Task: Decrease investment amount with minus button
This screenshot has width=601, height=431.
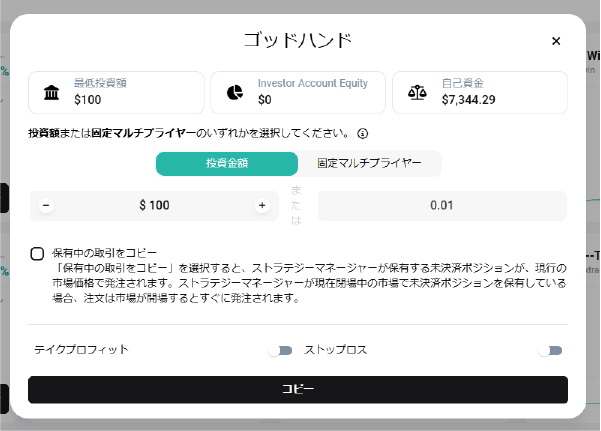Action: point(46,206)
